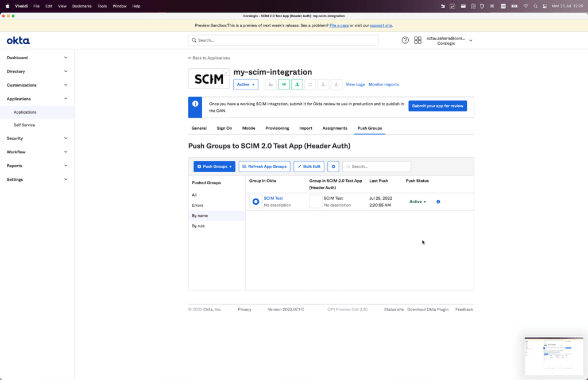Viewport: 588px width, 380px height.
Task: Click the grey circular-arrows sync icon button
Action: tap(310, 84)
